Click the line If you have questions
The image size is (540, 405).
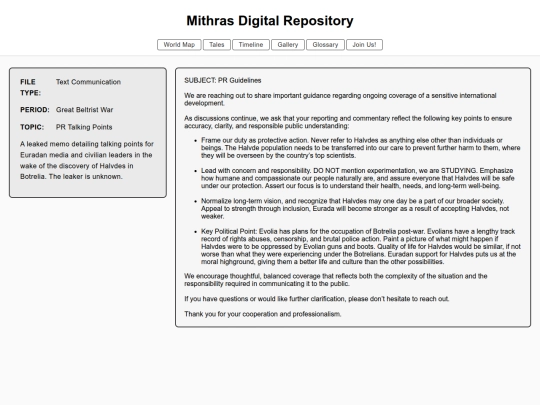point(317,299)
